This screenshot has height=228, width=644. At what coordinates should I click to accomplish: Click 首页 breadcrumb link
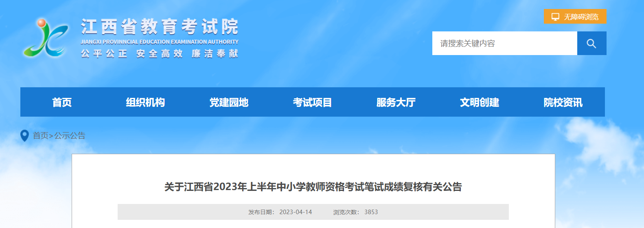click(41, 136)
